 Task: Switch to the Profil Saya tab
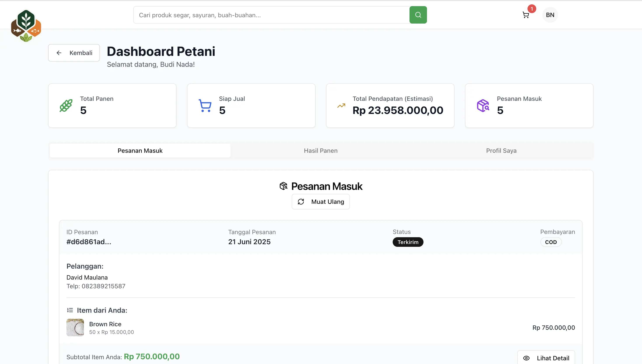tap(501, 151)
